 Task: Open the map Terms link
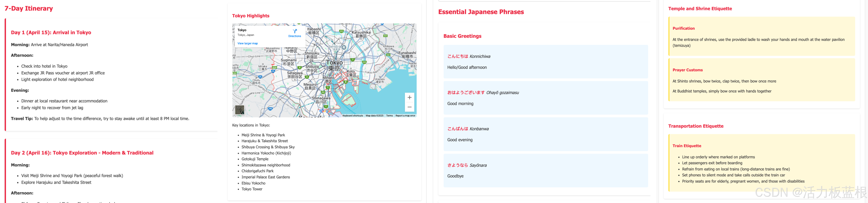pos(389,116)
